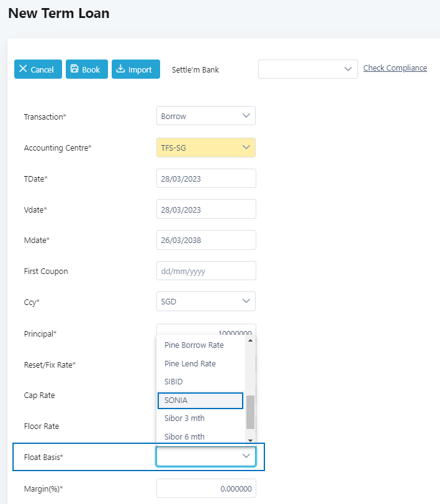Screen dimensions: 440x504
Task: Click the Import button
Action: coord(136,69)
